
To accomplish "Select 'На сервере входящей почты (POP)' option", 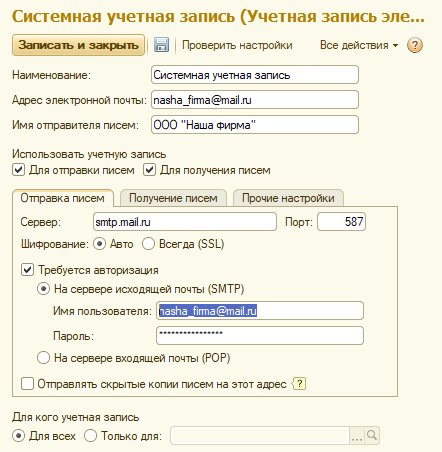I will [43, 358].
